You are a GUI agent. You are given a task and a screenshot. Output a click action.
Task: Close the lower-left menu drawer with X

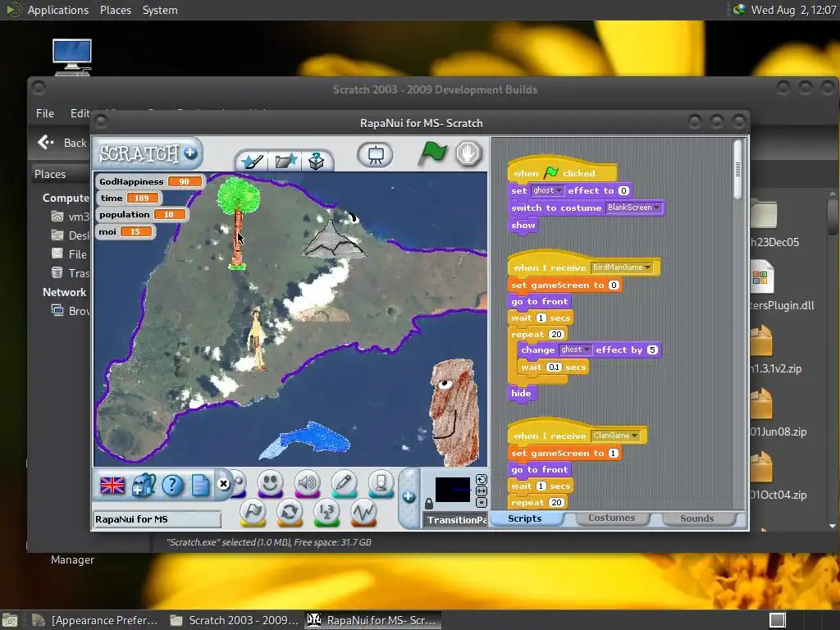click(224, 484)
